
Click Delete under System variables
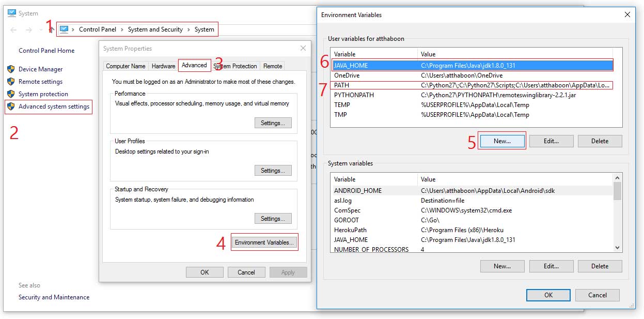pyautogui.click(x=600, y=266)
